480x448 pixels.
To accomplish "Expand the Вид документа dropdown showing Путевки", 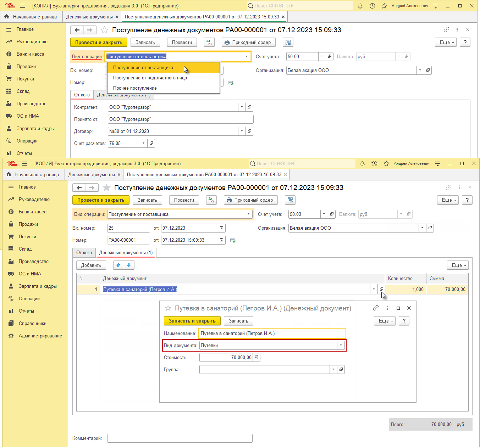I will click(341, 345).
